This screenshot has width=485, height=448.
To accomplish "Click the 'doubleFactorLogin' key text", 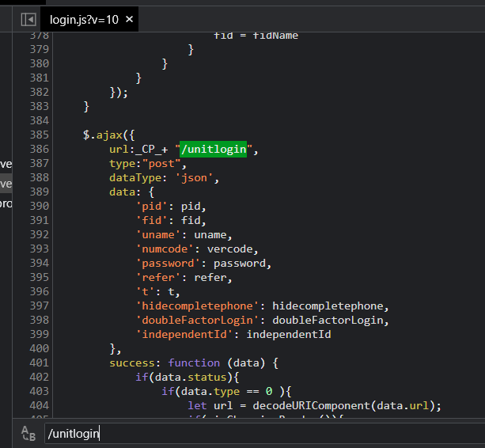I will [x=197, y=321].
